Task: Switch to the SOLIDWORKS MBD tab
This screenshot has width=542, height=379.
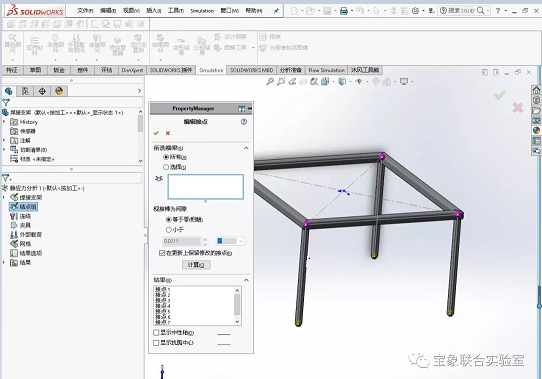Action: (x=251, y=70)
